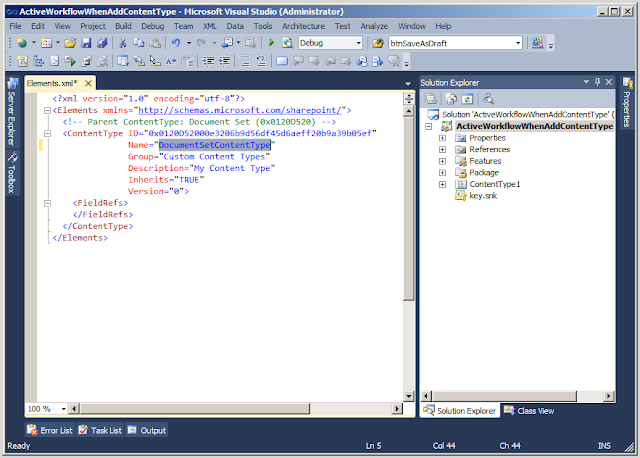Collapse the ActiveWorkflowWhenAddContentType project node
Viewport: 640px width, 458px height.
click(x=429, y=126)
